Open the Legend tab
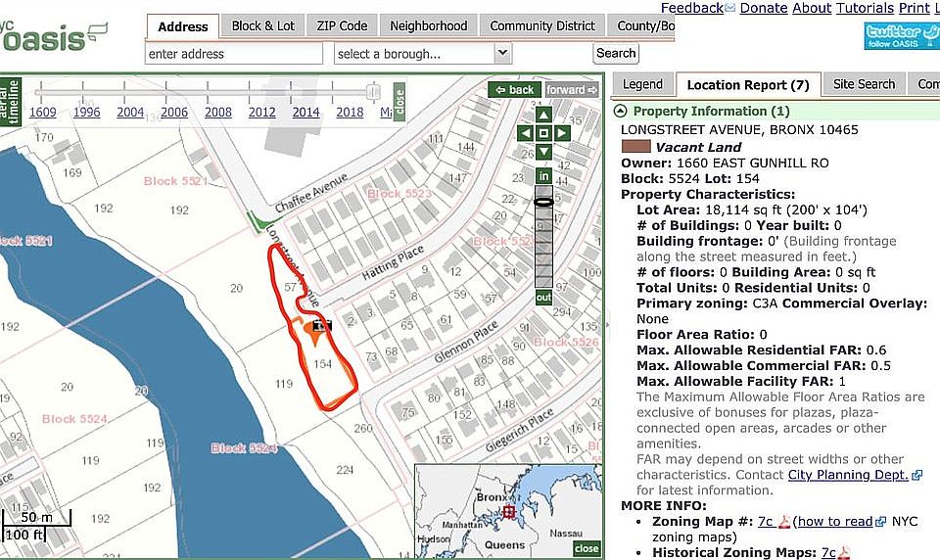The width and height of the screenshot is (940, 560). pos(642,84)
